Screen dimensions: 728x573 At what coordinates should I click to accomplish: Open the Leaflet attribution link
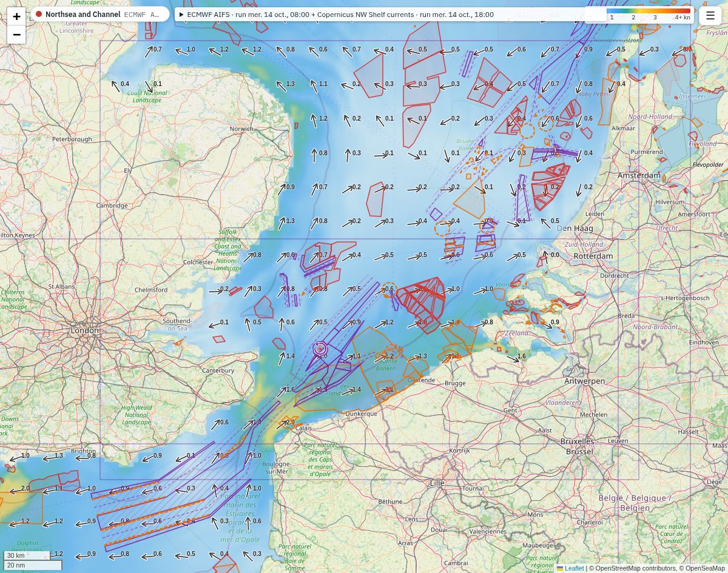pos(570,568)
